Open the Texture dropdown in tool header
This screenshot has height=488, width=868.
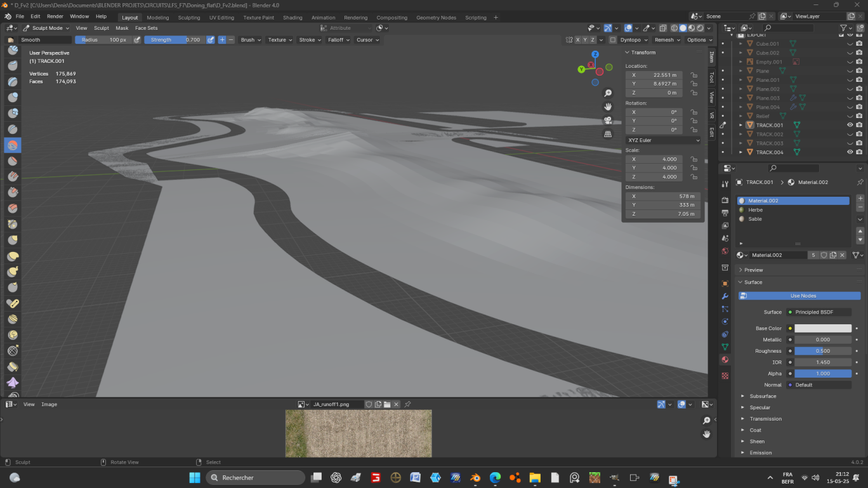pos(280,40)
